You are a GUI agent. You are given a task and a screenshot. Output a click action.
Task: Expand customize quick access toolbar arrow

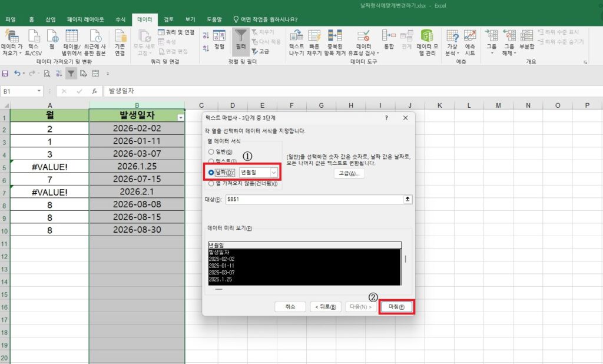[x=108, y=73]
